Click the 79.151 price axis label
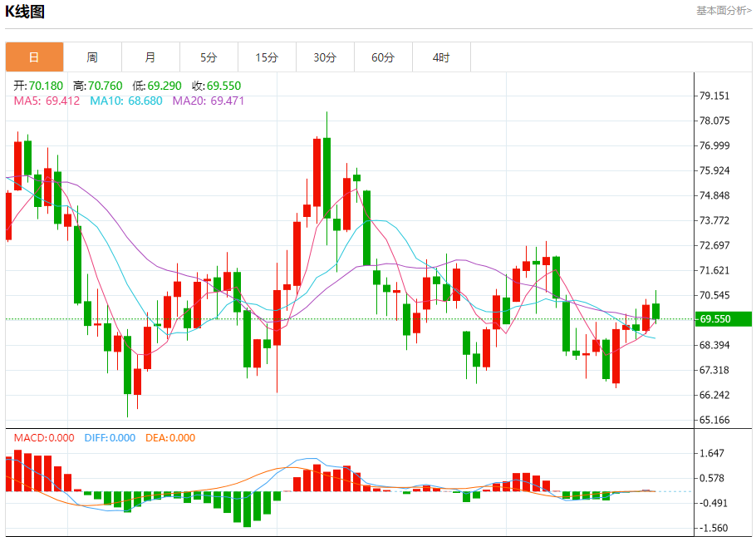Image resolution: width=756 pixels, height=537 pixels. [714, 96]
